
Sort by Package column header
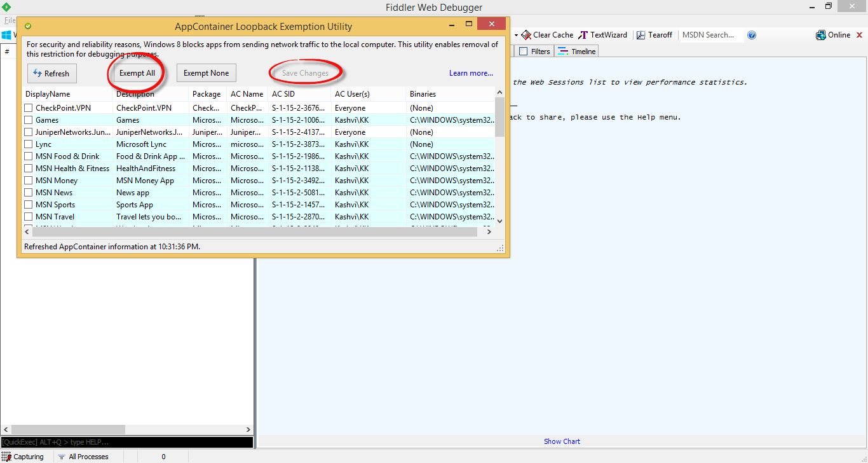click(208, 94)
